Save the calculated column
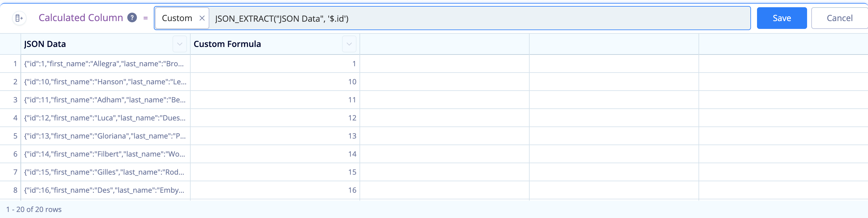This screenshot has width=868, height=218. point(782,18)
